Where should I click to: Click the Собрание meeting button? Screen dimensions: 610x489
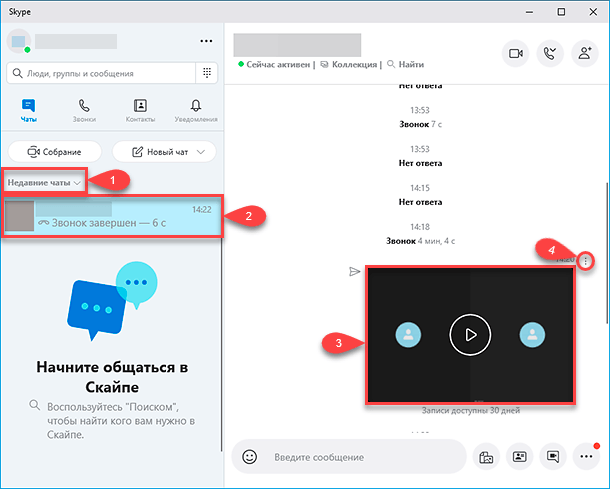point(55,152)
